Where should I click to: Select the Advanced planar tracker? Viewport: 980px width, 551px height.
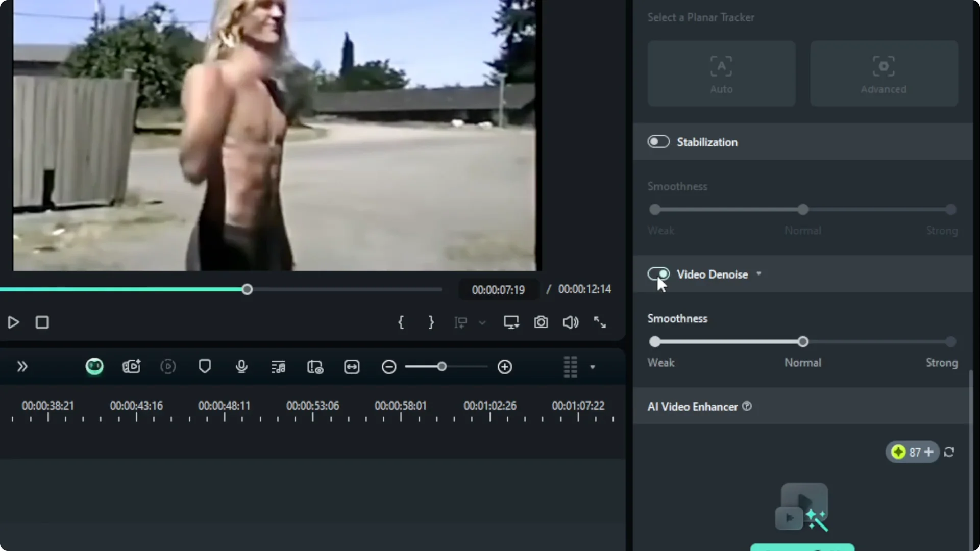(x=884, y=73)
